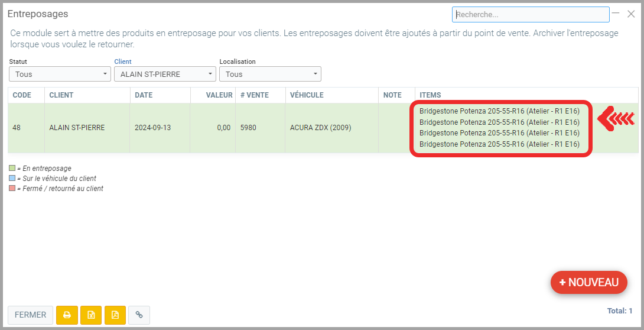Sort table by VALEUR column
Viewport: 644px width, 330px height.
(x=219, y=95)
